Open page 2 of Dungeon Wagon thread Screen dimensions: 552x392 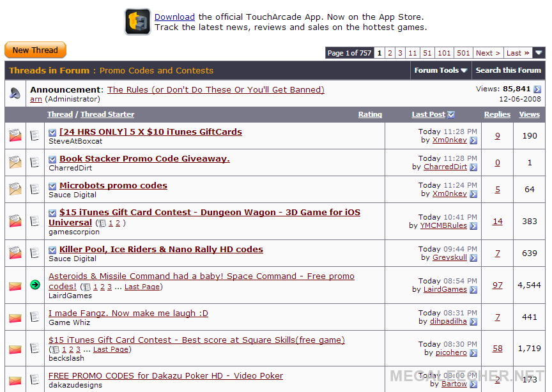pos(118,223)
